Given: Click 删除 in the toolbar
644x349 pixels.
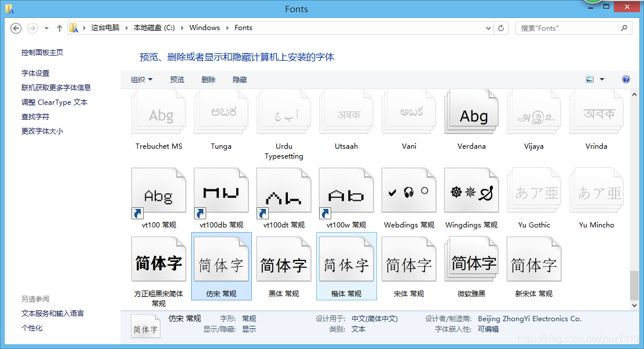Looking at the screenshot, I should (208, 80).
